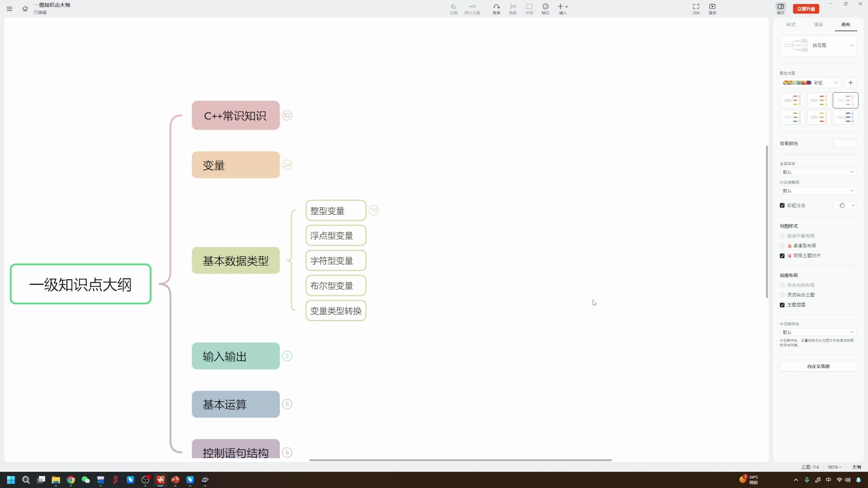Pick a 背景颜色 background color

click(x=844, y=143)
